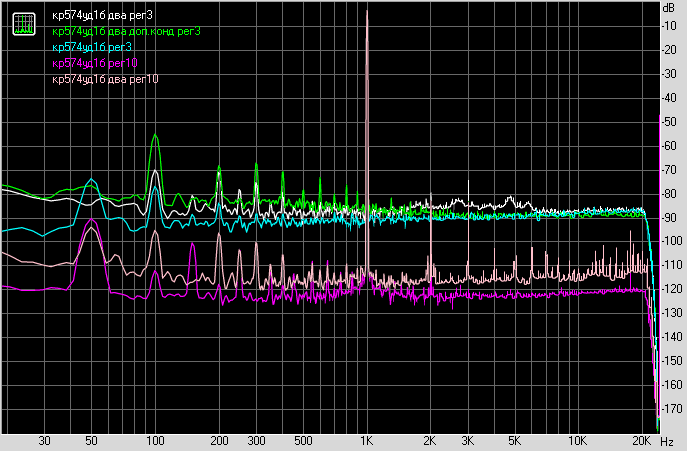Screen dimensions: 687x451
Task: Click the -50 label on the dB axis
Action: click(669, 122)
